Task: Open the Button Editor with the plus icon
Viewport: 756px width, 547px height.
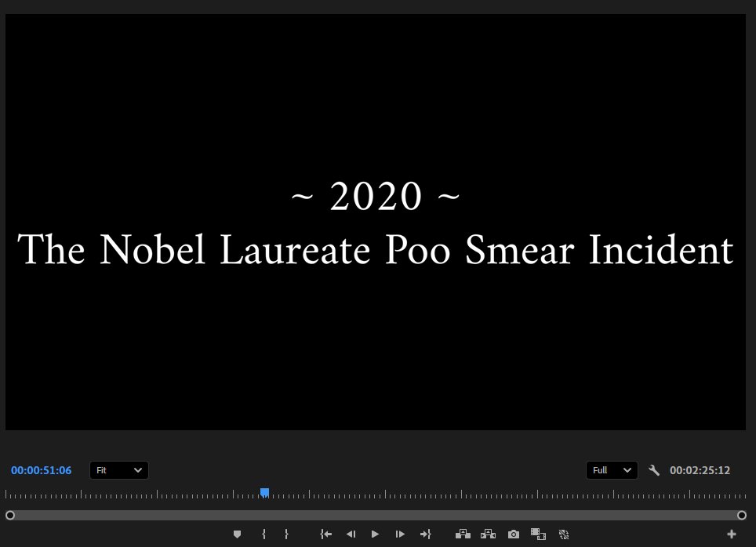Action: click(x=731, y=534)
